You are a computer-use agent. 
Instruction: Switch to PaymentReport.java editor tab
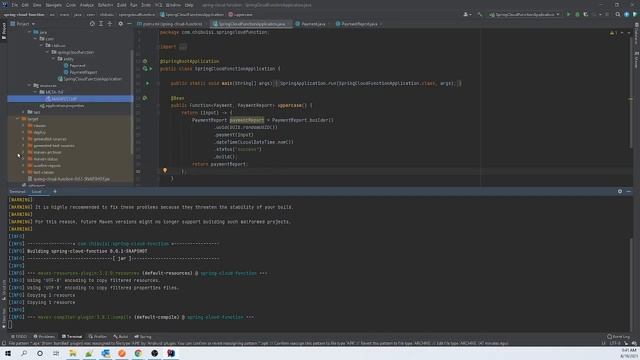click(x=357, y=24)
